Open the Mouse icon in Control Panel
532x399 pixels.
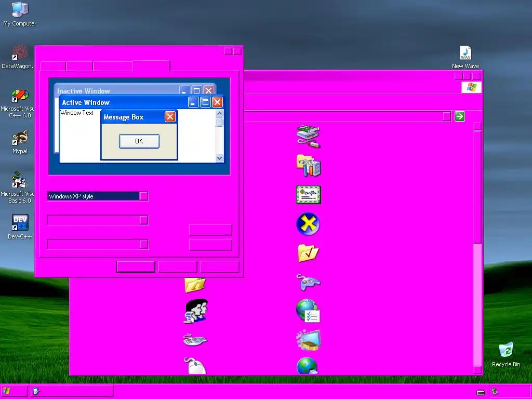pos(195,365)
